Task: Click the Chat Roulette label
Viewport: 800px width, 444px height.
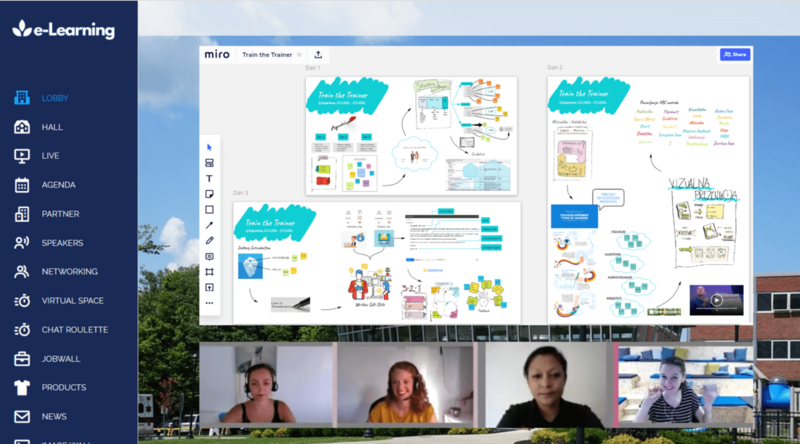Action: tap(74, 330)
